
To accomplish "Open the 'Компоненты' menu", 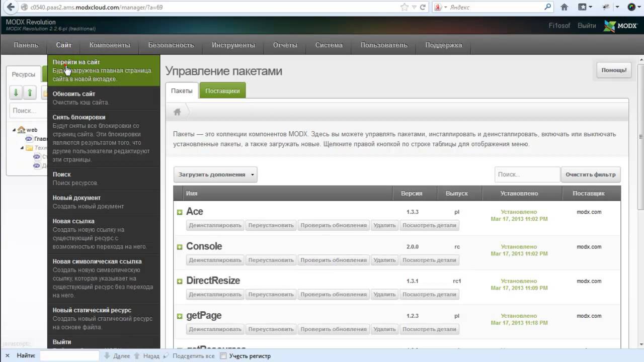I will [x=110, y=45].
